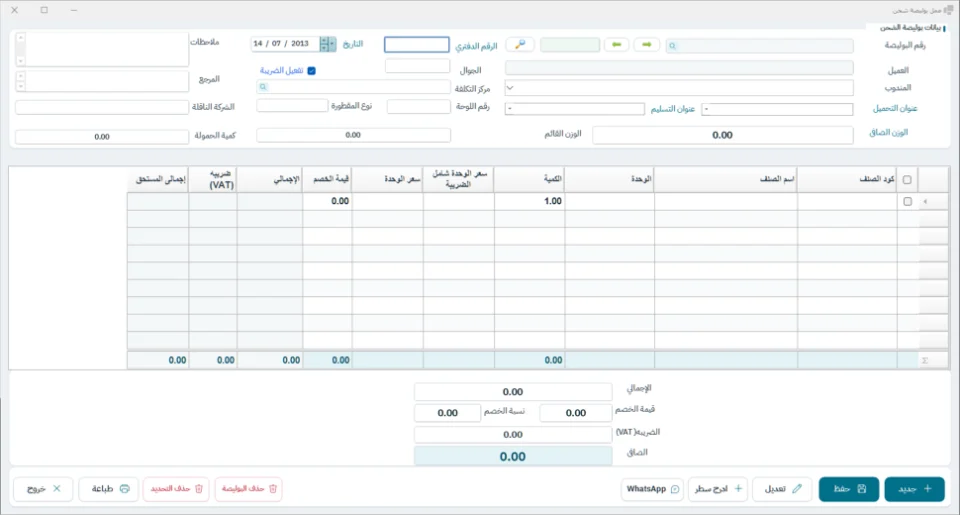Open the loading address (عنوان التحميل) combo

pyautogui.click(x=777, y=109)
